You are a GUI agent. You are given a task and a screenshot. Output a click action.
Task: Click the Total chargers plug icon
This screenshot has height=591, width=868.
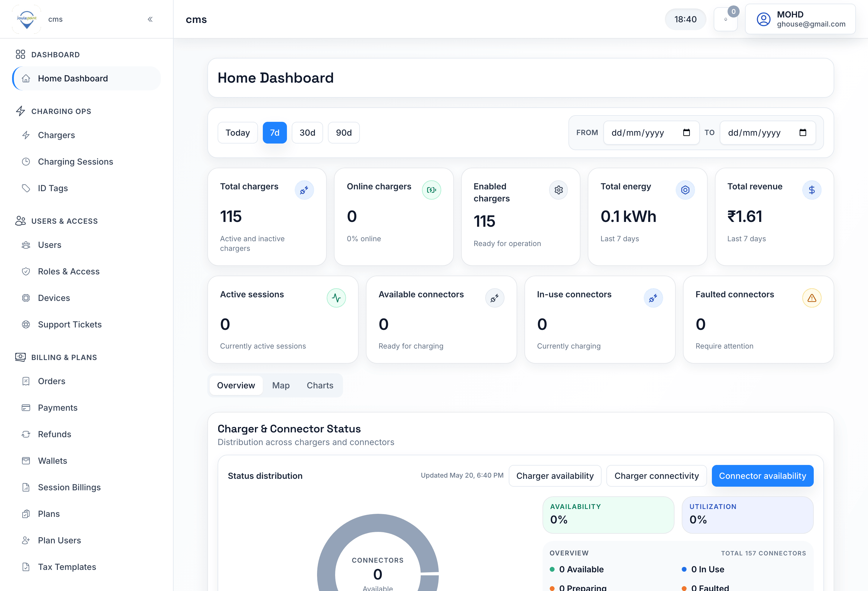click(x=304, y=190)
